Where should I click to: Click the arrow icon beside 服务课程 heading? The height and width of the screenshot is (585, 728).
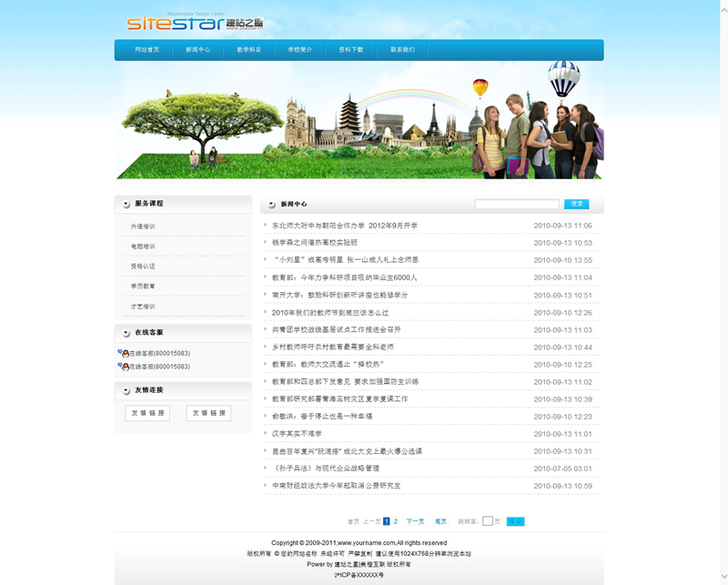tap(126, 204)
